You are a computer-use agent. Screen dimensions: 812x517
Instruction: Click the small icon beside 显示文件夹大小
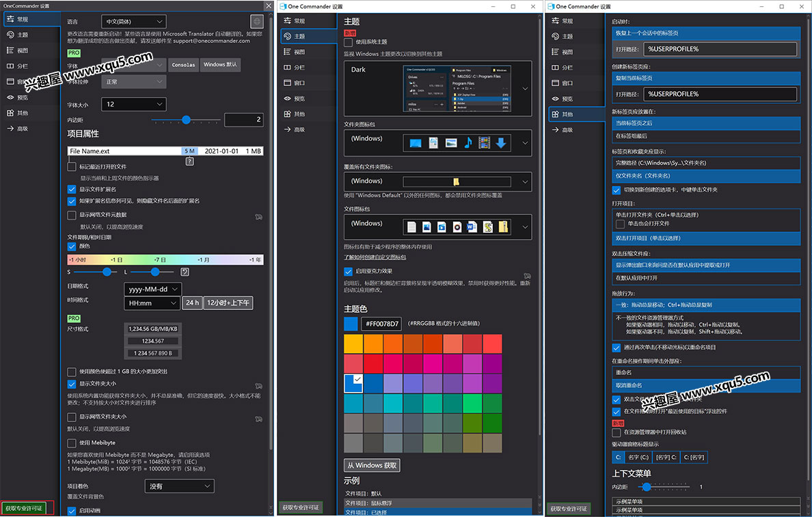[x=258, y=386]
